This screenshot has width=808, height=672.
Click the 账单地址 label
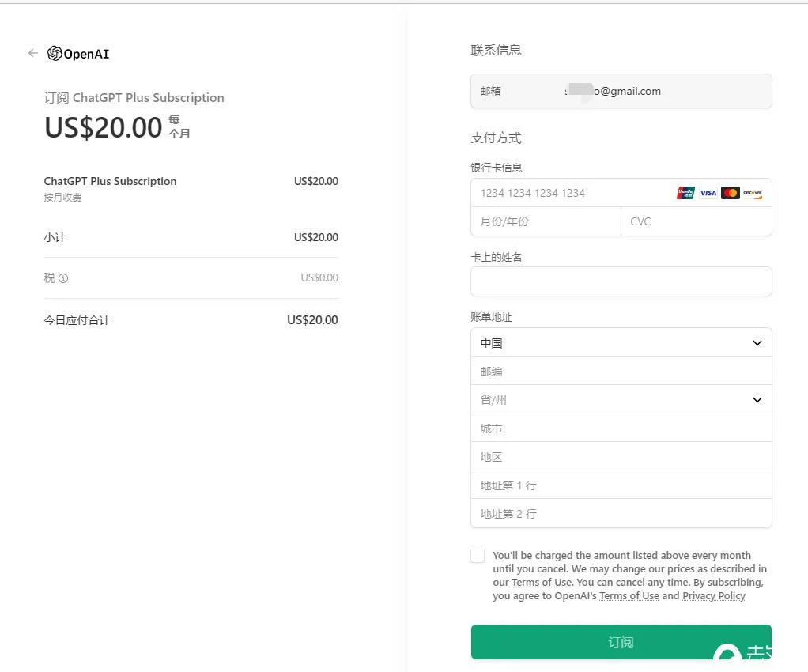(491, 317)
